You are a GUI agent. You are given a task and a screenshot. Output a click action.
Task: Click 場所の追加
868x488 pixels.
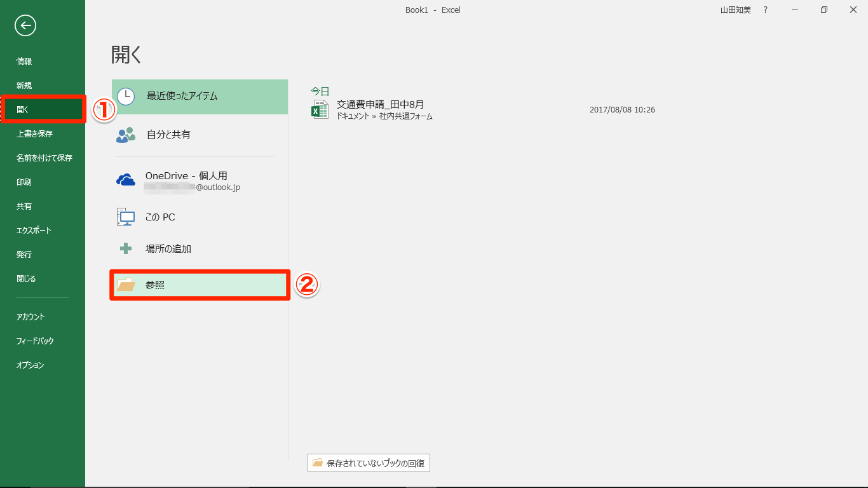(x=200, y=248)
